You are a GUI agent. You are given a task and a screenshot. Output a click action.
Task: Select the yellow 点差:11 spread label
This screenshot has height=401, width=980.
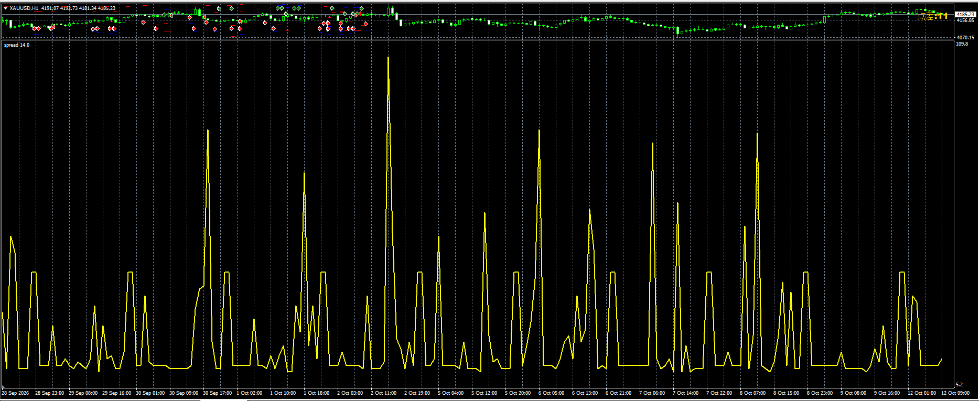click(x=933, y=16)
